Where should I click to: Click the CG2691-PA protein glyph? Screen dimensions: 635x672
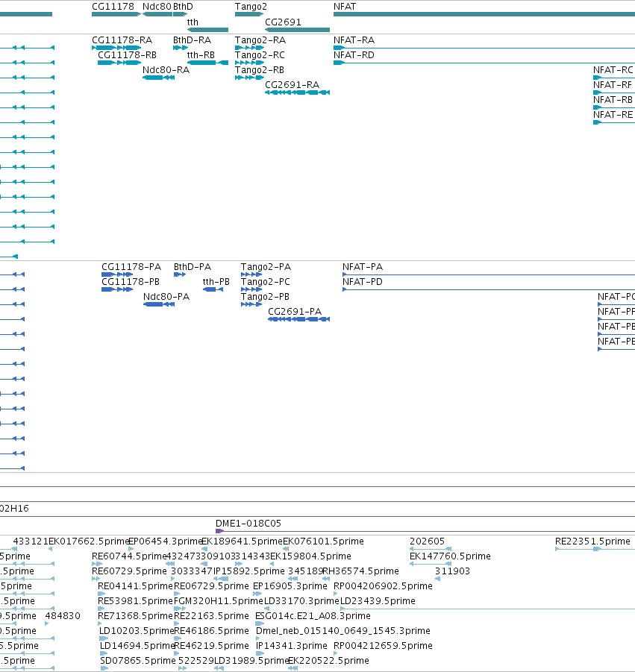[x=299, y=319]
